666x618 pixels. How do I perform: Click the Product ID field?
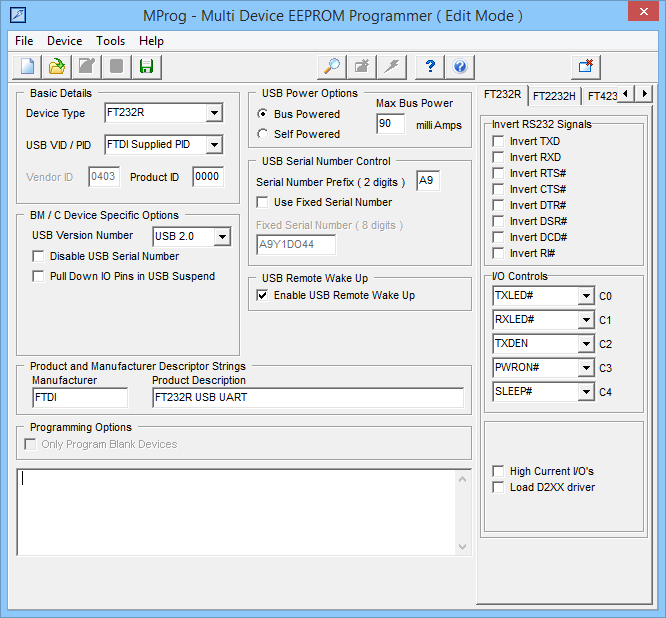point(208,177)
